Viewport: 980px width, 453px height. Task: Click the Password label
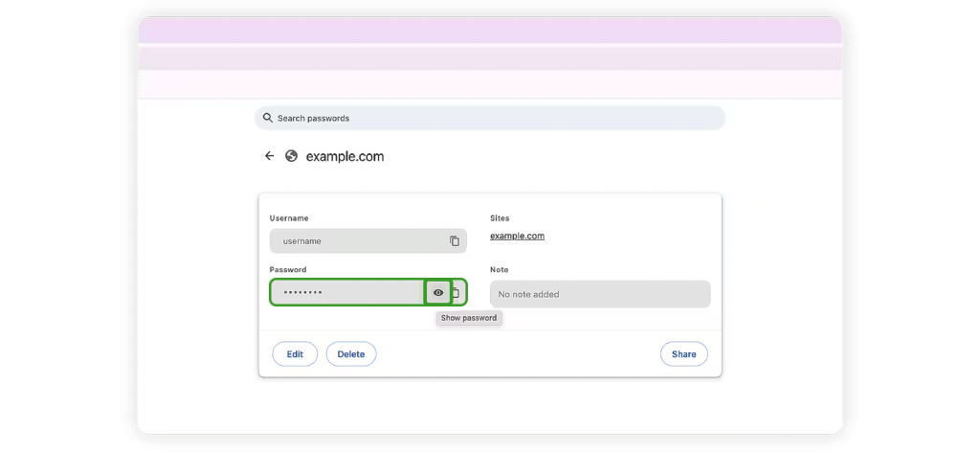point(288,270)
